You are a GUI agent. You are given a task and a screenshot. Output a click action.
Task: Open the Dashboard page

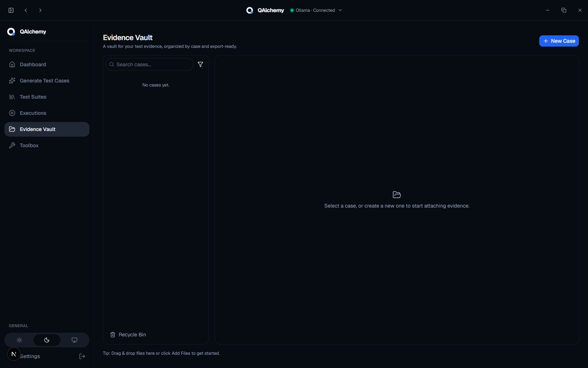(47, 64)
